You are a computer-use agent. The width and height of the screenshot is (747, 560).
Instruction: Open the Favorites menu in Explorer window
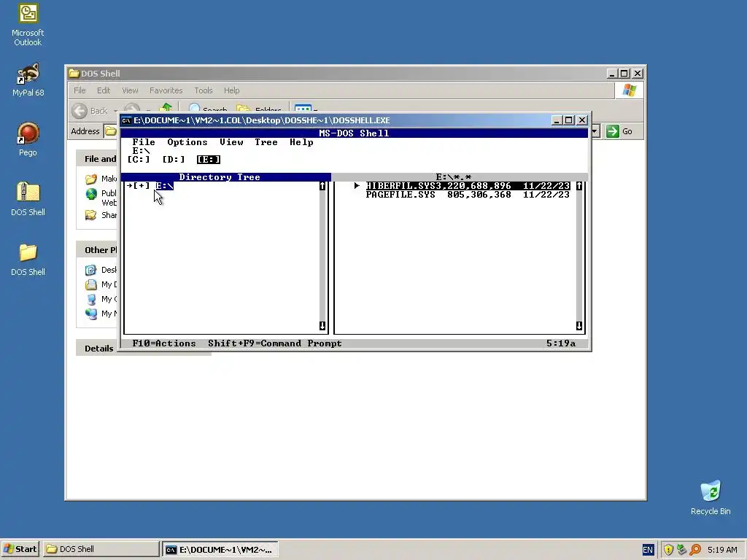[x=166, y=90]
